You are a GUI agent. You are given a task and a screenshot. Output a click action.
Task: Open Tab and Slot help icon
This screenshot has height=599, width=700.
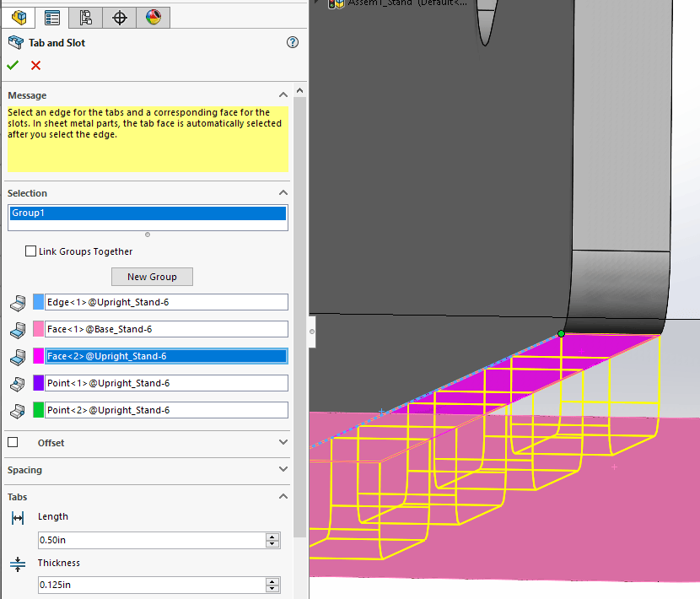293,42
